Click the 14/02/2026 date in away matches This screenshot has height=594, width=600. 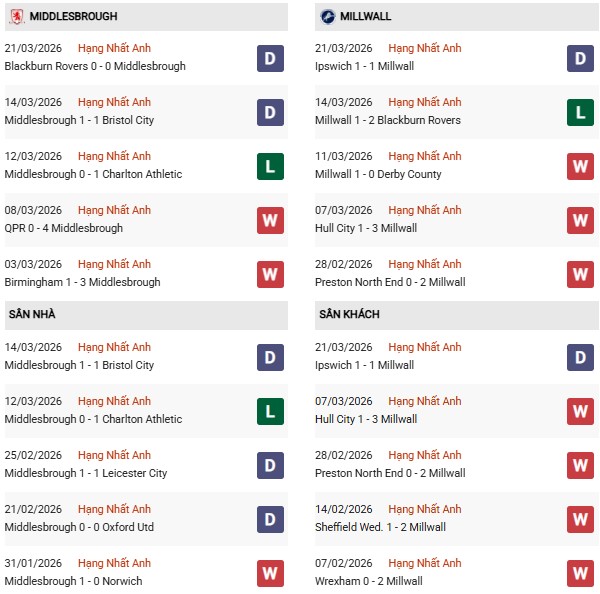point(344,509)
